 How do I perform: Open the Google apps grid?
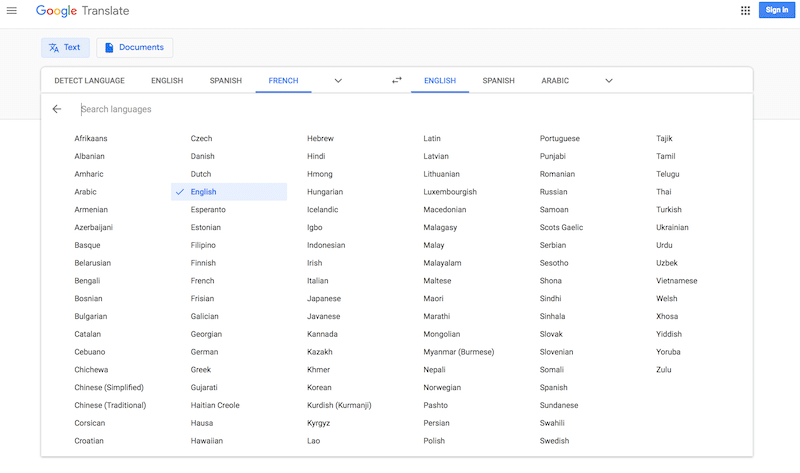[x=745, y=10]
